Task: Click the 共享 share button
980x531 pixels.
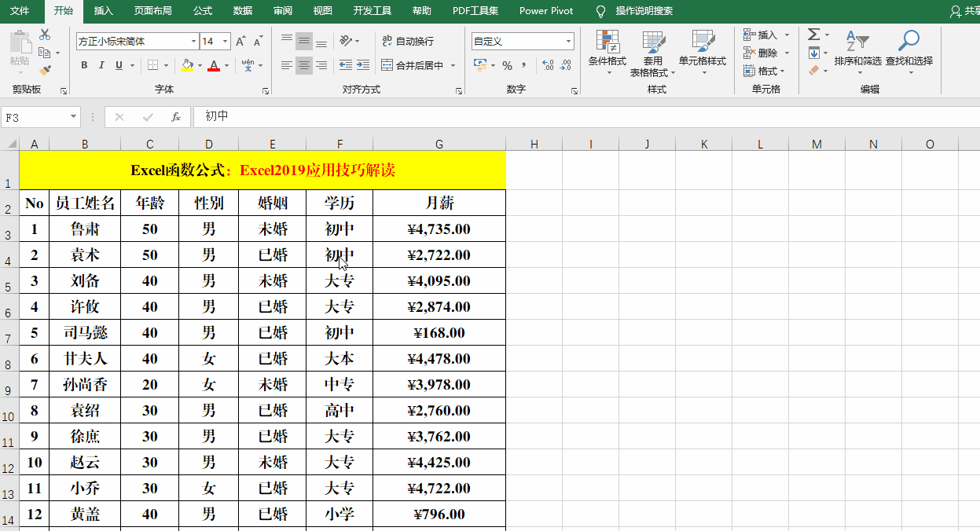Action: pyautogui.click(x=964, y=11)
